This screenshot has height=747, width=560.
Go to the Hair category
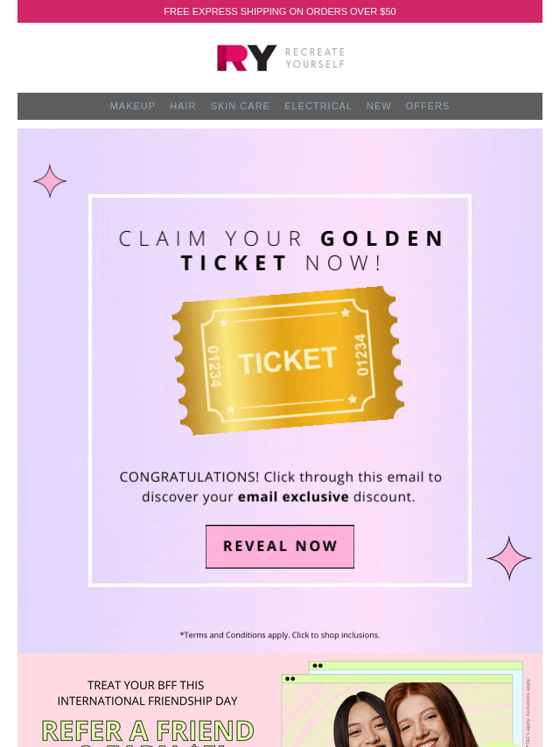183,106
